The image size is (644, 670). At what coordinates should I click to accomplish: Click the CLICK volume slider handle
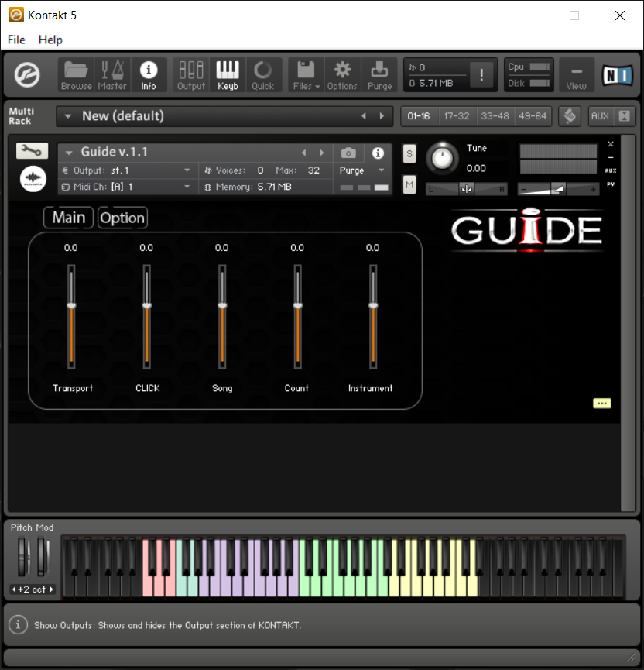(x=146, y=305)
